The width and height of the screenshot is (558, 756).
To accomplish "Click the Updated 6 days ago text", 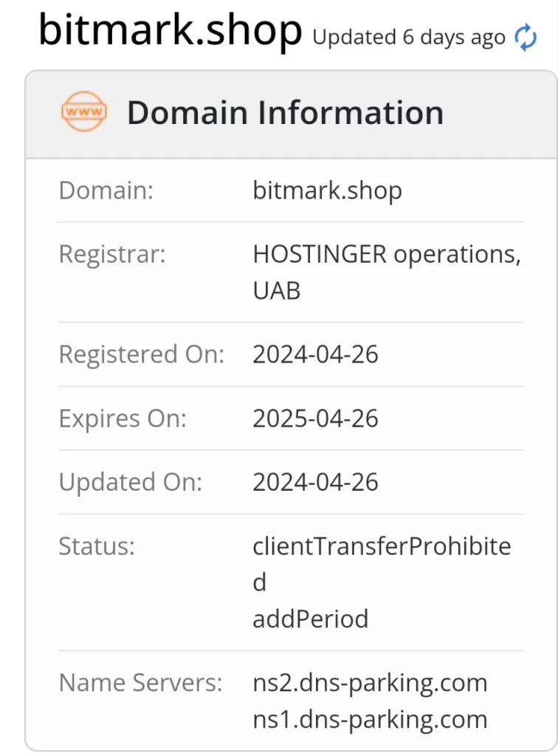I will [409, 38].
